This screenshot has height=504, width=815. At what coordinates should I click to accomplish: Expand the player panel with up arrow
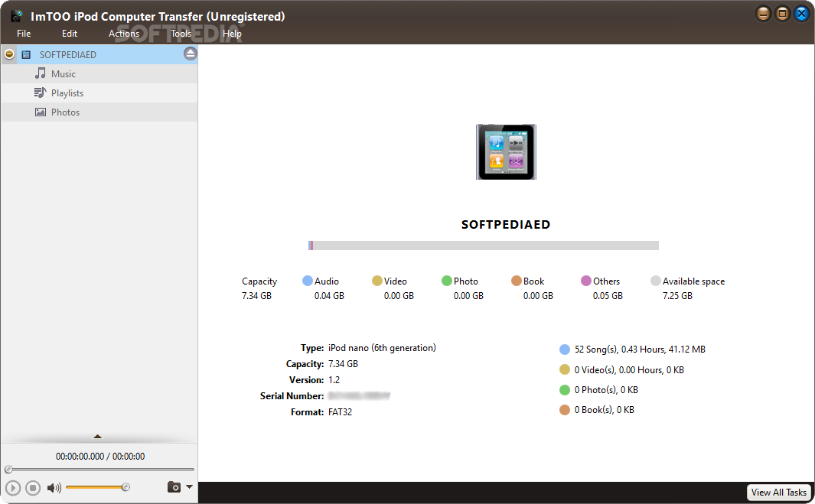coord(97,437)
